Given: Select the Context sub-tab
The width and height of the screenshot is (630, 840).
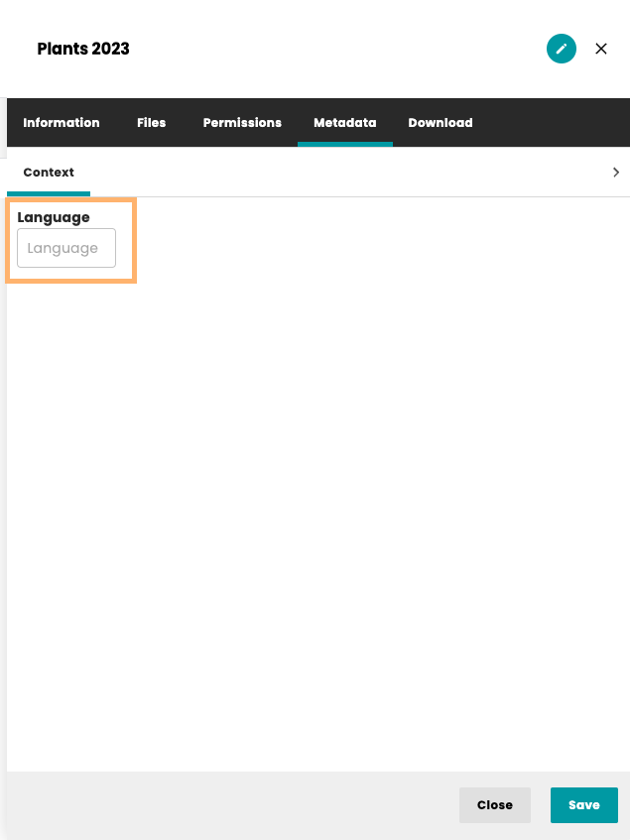Looking at the screenshot, I should click(x=49, y=173).
